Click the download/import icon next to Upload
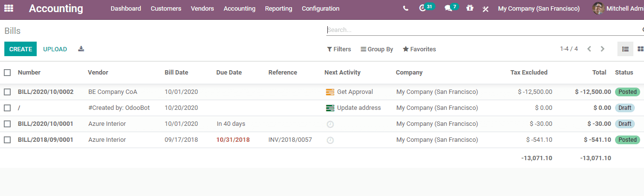Viewport: 644px width, 196px height. coord(81,49)
